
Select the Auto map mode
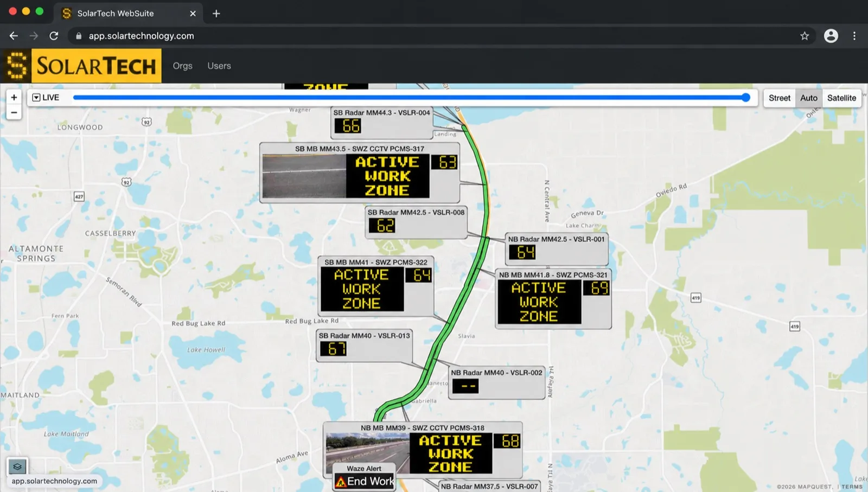click(808, 98)
